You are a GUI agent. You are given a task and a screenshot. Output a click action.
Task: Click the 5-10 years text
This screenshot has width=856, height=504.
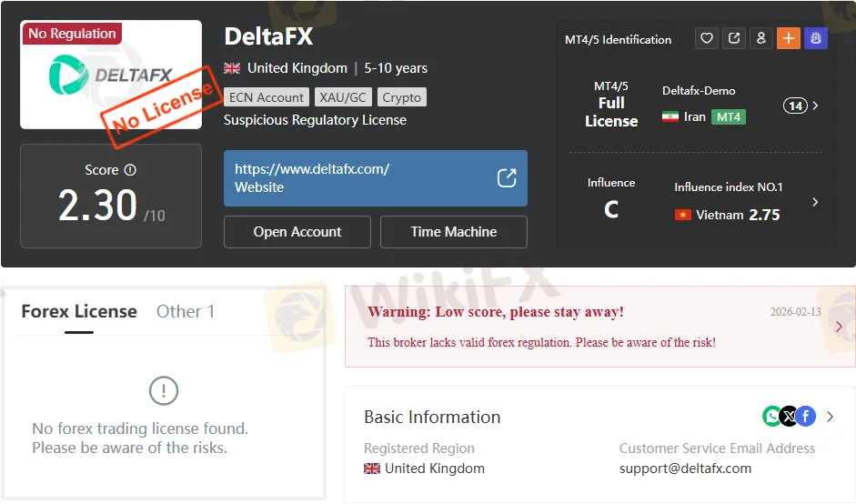396,68
